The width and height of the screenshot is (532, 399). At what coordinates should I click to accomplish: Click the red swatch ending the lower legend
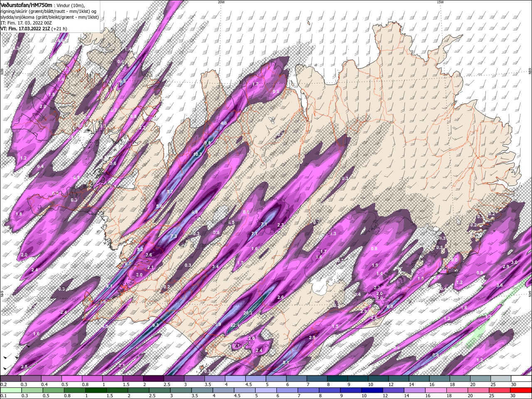(x=521, y=390)
